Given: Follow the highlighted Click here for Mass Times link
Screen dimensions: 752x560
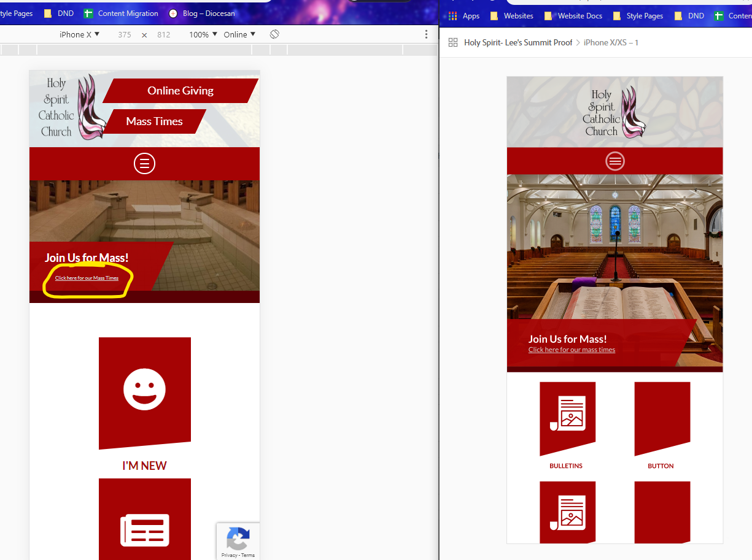Looking at the screenshot, I should [87, 278].
